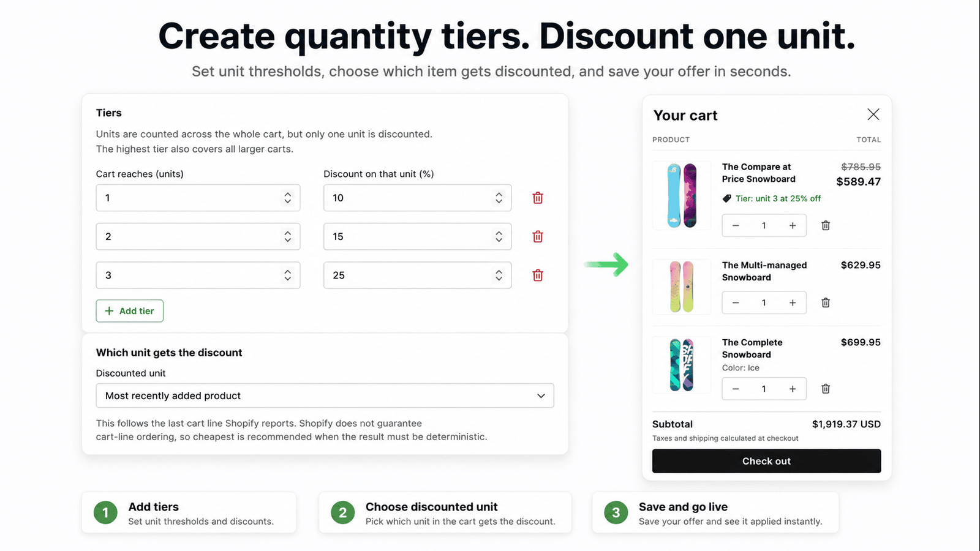
Task: Close the Your cart panel
Action: pos(873,114)
